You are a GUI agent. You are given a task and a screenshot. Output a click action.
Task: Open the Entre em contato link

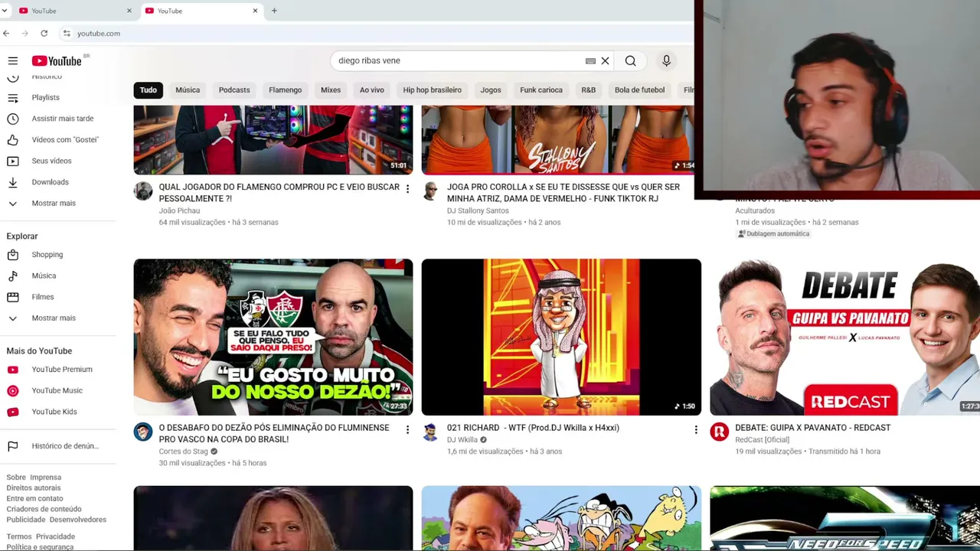34,498
